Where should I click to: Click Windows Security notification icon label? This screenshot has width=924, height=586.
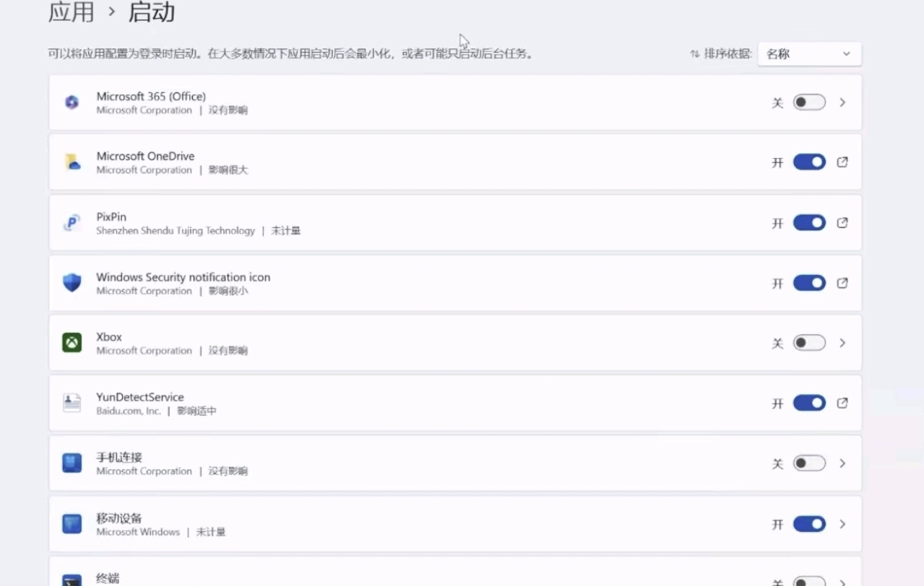pos(183,277)
